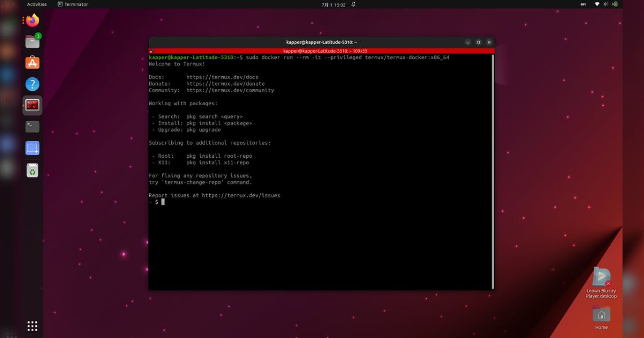Click the terminal prompt cursor to focus input

point(163,202)
